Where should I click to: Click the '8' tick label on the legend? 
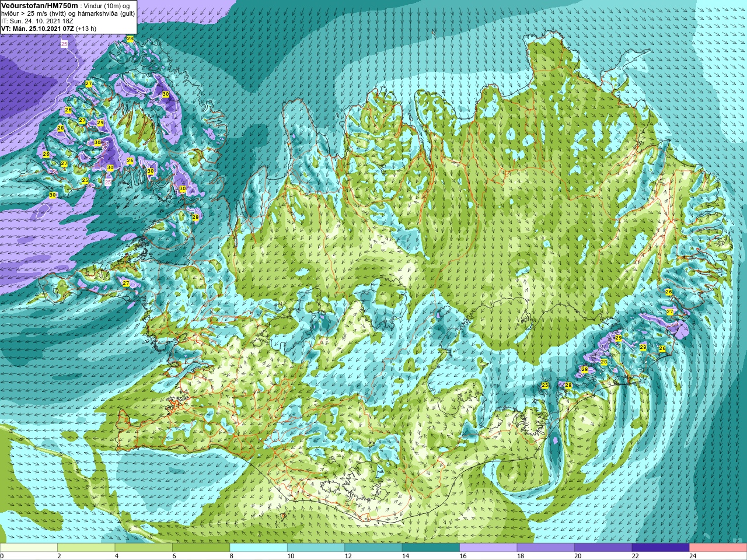point(232,556)
